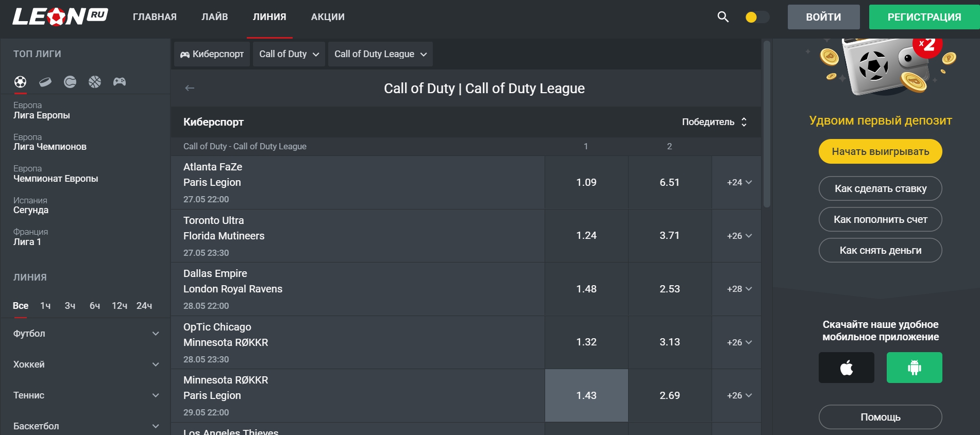Select the basketball icon in top leagues
The image size is (980, 435).
[95, 82]
